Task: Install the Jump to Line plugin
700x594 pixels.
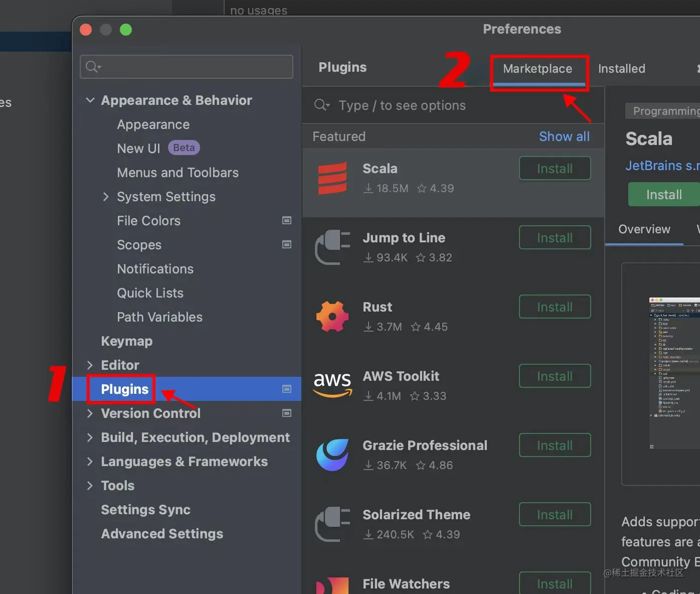Action: [x=555, y=238]
